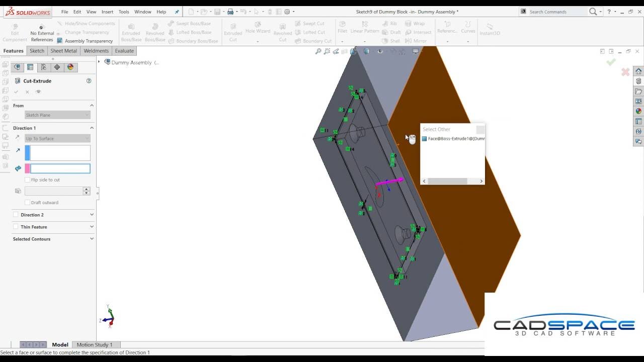Toggle detailed preview eye icon

[38, 92]
